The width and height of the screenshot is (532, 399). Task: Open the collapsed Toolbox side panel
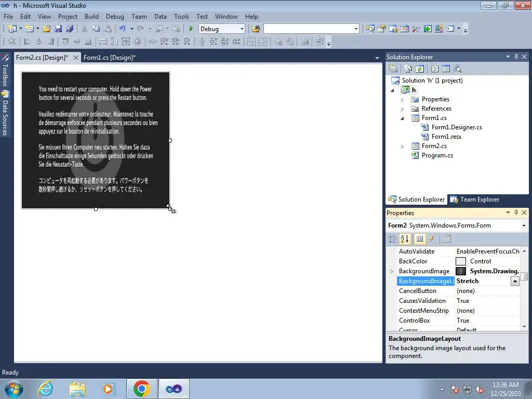click(5, 71)
